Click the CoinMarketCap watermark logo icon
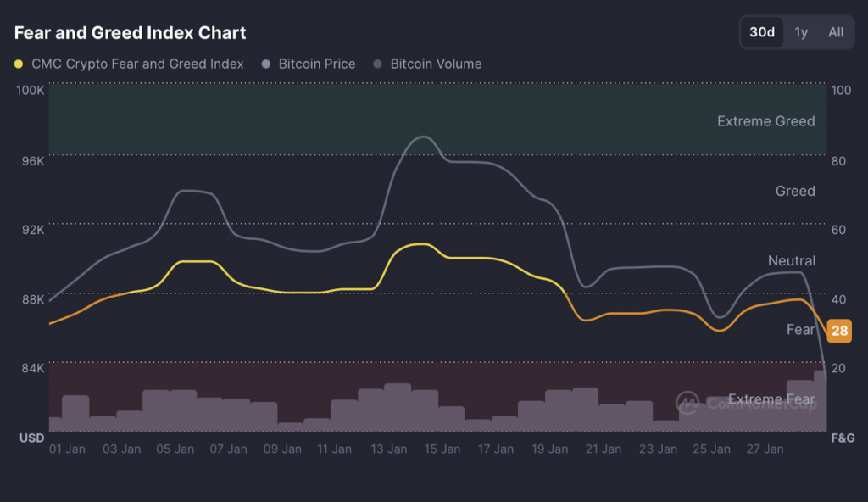Image resolution: width=868 pixels, height=502 pixels. (687, 402)
